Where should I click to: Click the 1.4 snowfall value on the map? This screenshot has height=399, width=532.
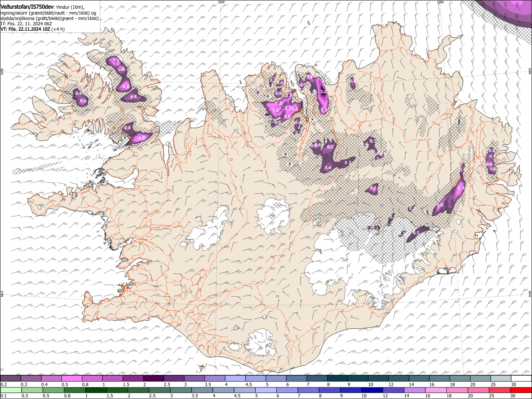(x=278, y=103)
